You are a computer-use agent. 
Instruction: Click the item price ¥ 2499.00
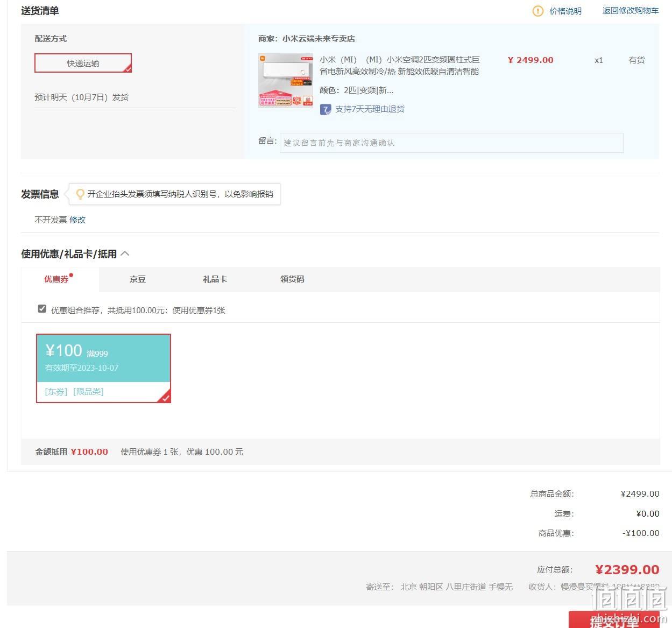[530, 60]
